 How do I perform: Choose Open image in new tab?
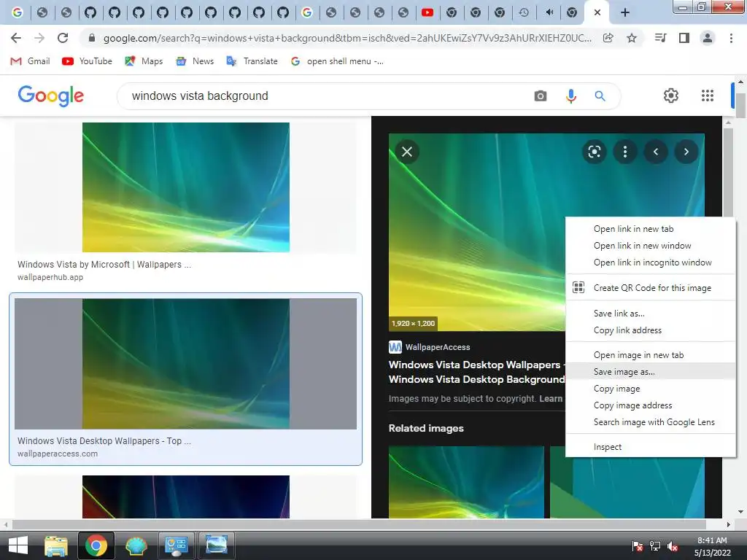click(x=650, y=355)
